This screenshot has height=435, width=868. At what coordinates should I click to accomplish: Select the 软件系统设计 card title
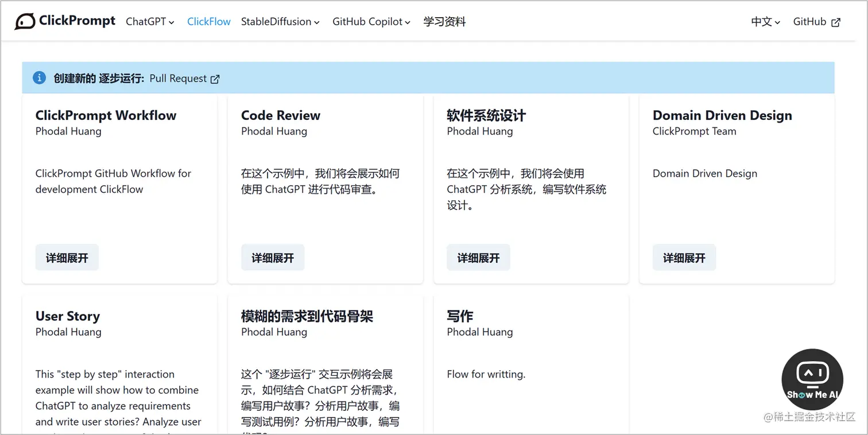[486, 115]
